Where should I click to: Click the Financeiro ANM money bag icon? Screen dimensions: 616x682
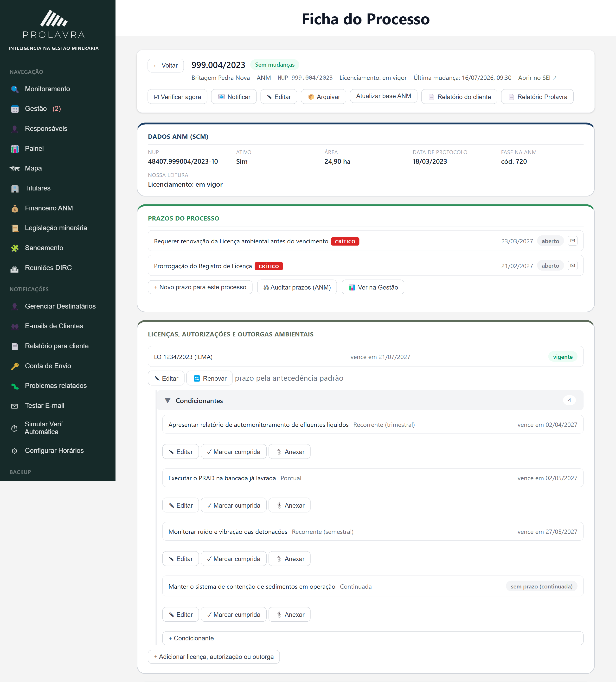(x=14, y=208)
